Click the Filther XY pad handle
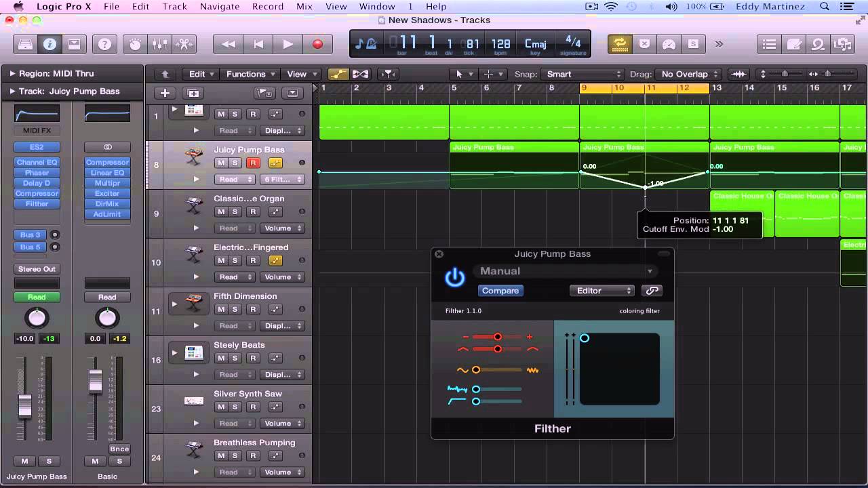Screen dimensions: 868x488 pyautogui.click(x=585, y=338)
